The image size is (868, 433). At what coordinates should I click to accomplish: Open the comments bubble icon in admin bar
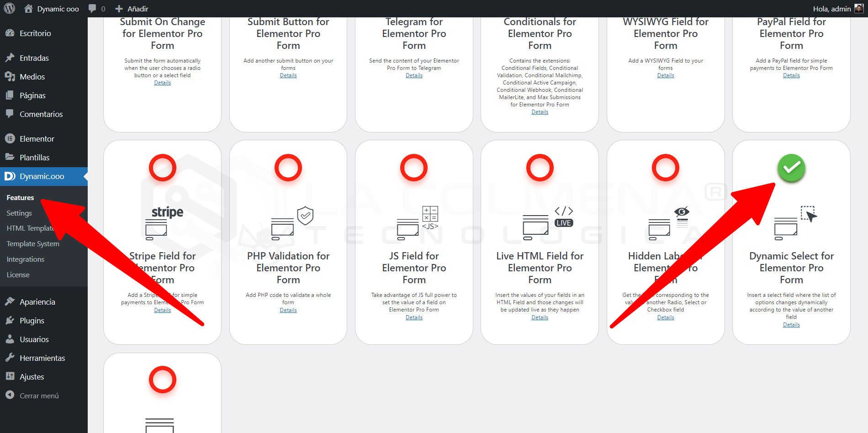pos(93,9)
